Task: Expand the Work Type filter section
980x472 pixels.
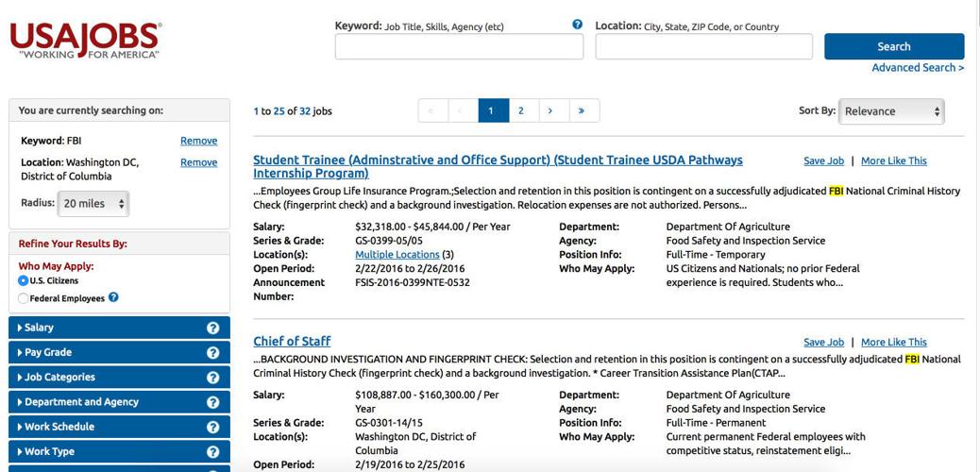Action: click(119, 451)
